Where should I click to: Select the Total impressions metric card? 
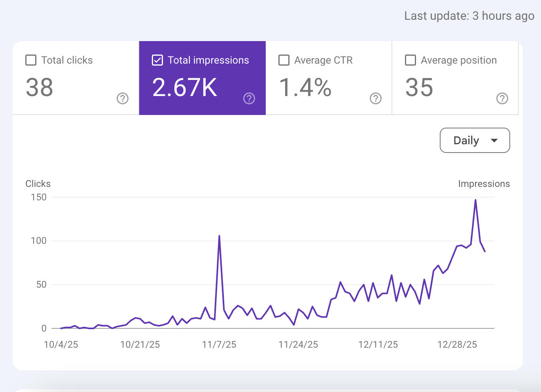[202, 77]
